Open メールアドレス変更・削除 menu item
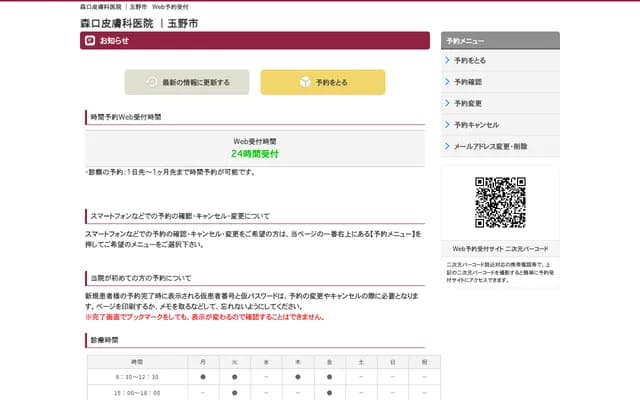 click(500, 146)
